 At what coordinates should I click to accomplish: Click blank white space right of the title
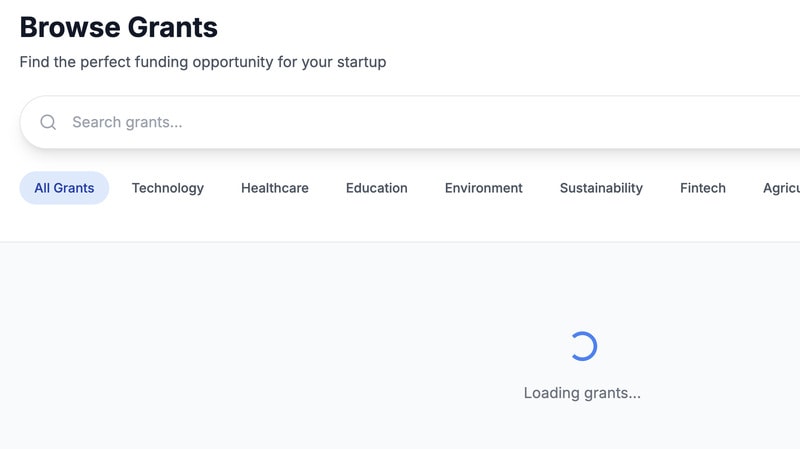tap(500, 27)
